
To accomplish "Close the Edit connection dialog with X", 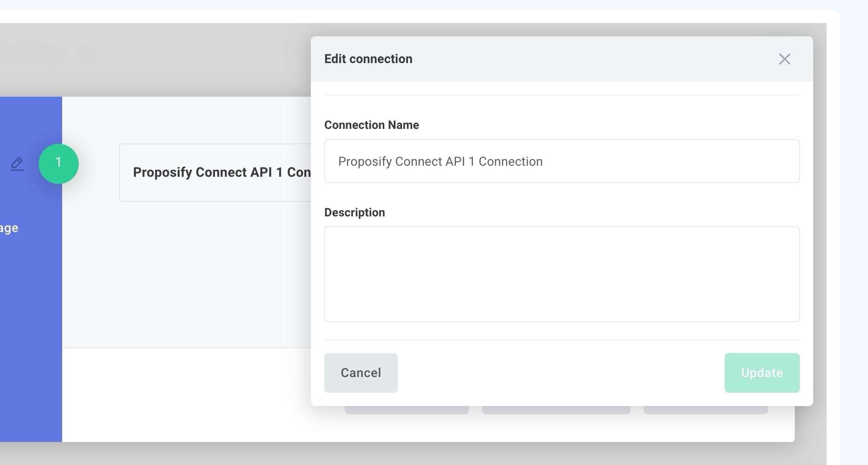I will click(784, 59).
